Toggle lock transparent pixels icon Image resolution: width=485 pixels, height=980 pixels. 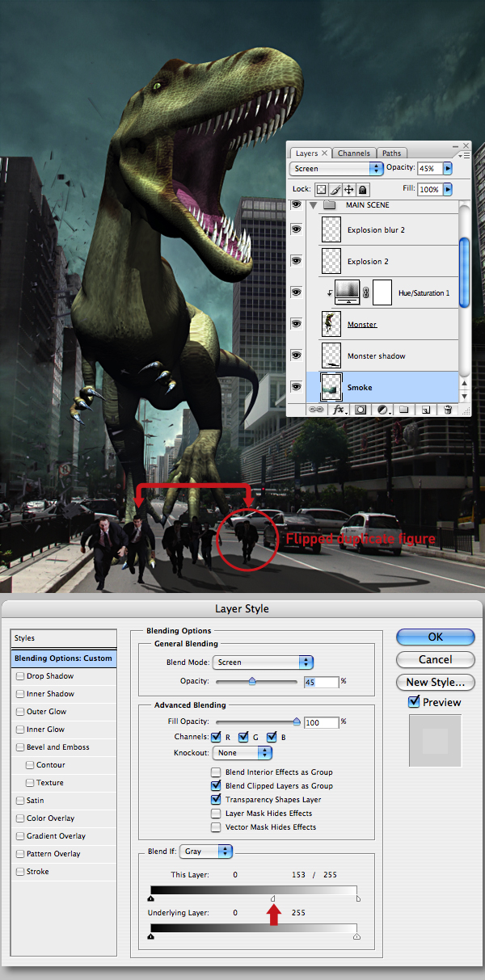(x=321, y=189)
